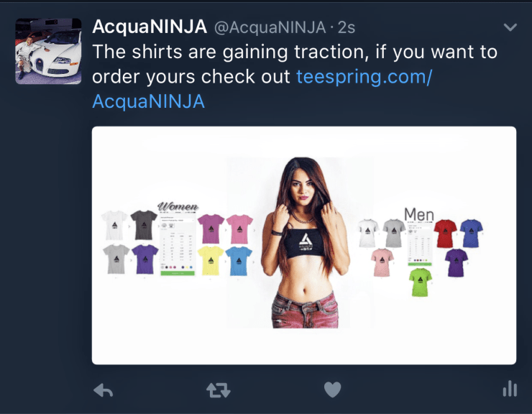Select the red men's shirt

point(445,234)
